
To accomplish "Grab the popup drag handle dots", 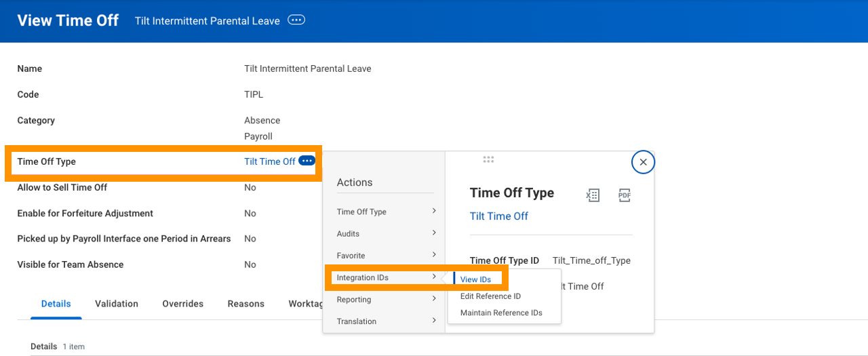I will pyautogui.click(x=488, y=159).
